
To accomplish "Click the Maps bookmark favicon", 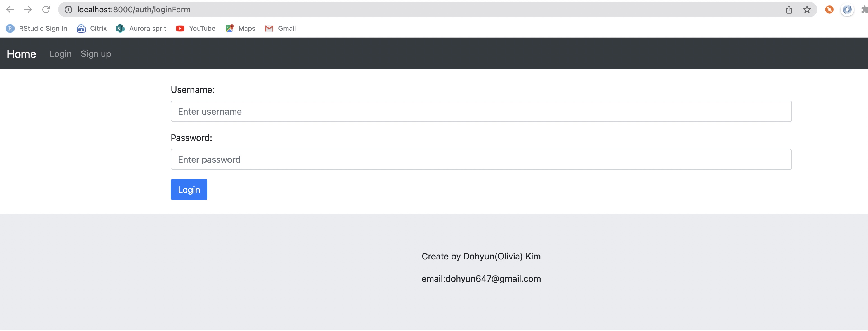I will (x=229, y=29).
